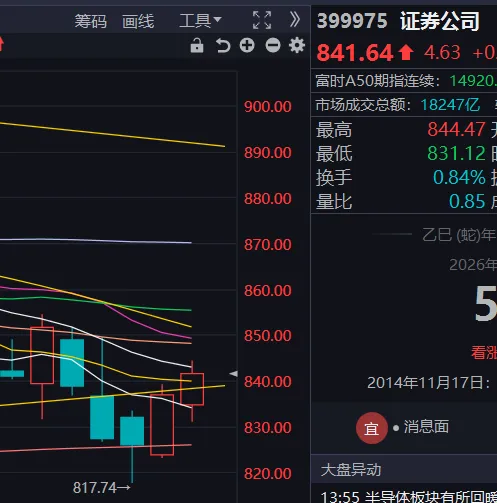497x503 pixels.
Task: Open the 筹码 chip distribution view
Action: coord(90,21)
